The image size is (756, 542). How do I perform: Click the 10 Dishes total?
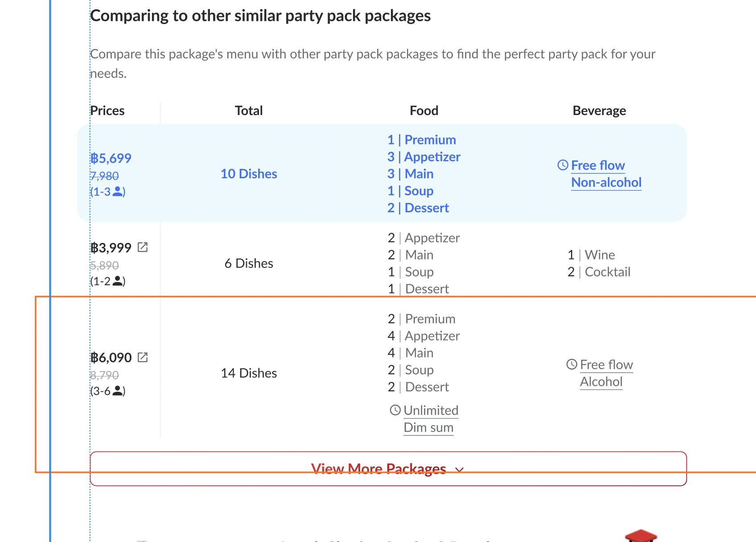(x=249, y=174)
